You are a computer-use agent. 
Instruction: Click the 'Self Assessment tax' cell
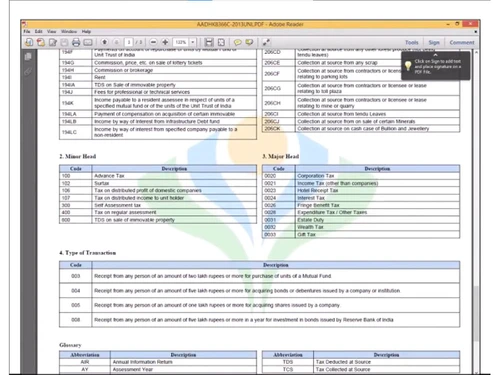tap(174, 205)
